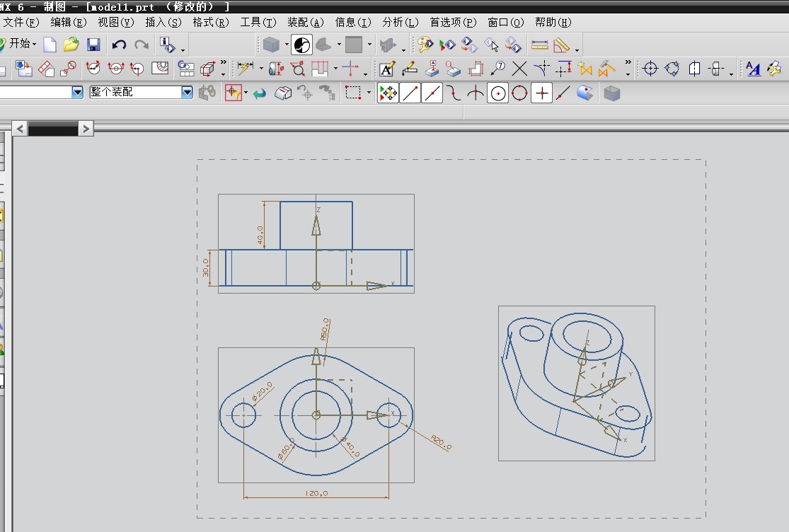This screenshot has width=789, height=532.
Task: Toggle End Point snap
Action: (x=410, y=93)
